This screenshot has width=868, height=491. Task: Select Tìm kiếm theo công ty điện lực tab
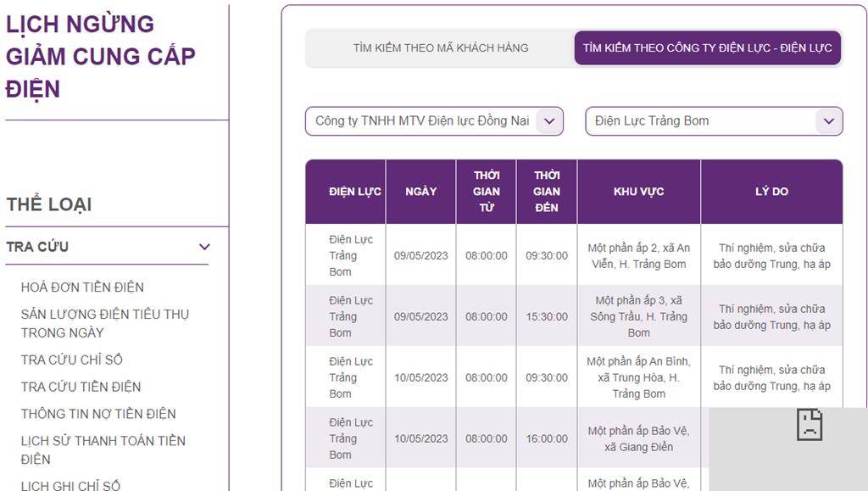[x=707, y=48]
